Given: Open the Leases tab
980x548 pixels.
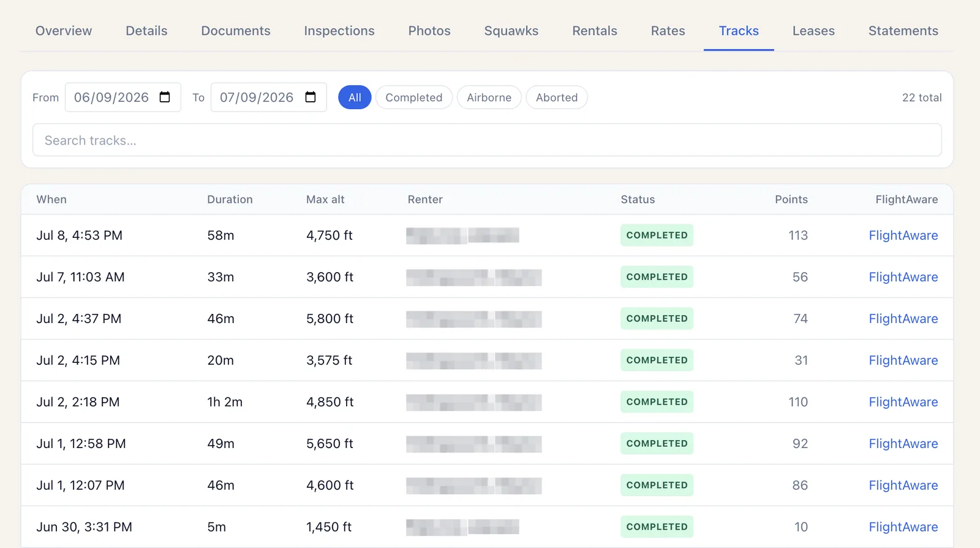Looking at the screenshot, I should pyautogui.click(x=813, y=31).
